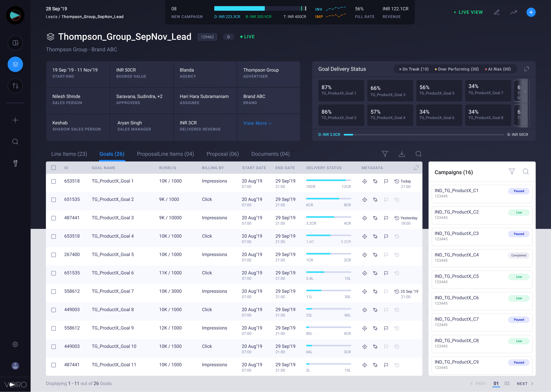Expand the Goal Delivery Status panel

point(526,69)
